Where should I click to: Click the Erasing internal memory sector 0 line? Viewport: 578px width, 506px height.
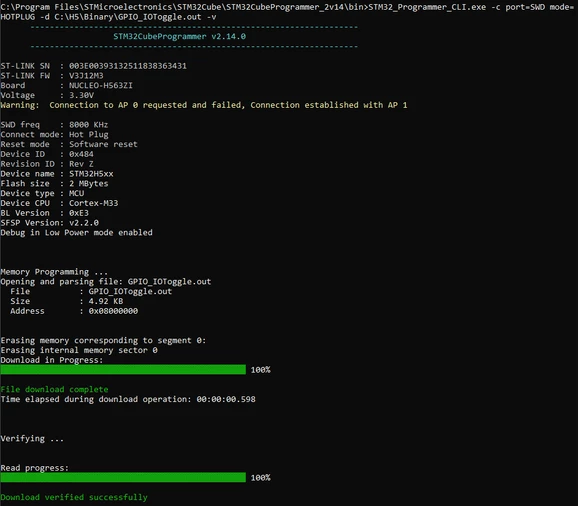tap(79, 350)
